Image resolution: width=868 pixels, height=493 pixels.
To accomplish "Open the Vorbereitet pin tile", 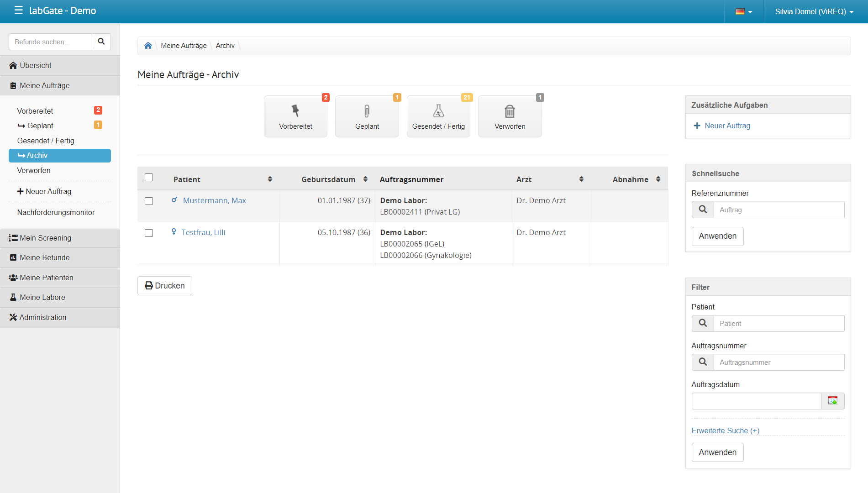I will pos(295,116).
